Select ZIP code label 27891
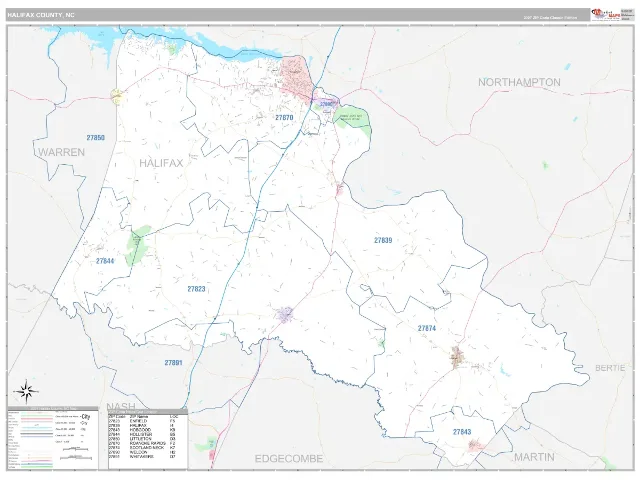Screen dimensions: 640x480 (173, 362)
